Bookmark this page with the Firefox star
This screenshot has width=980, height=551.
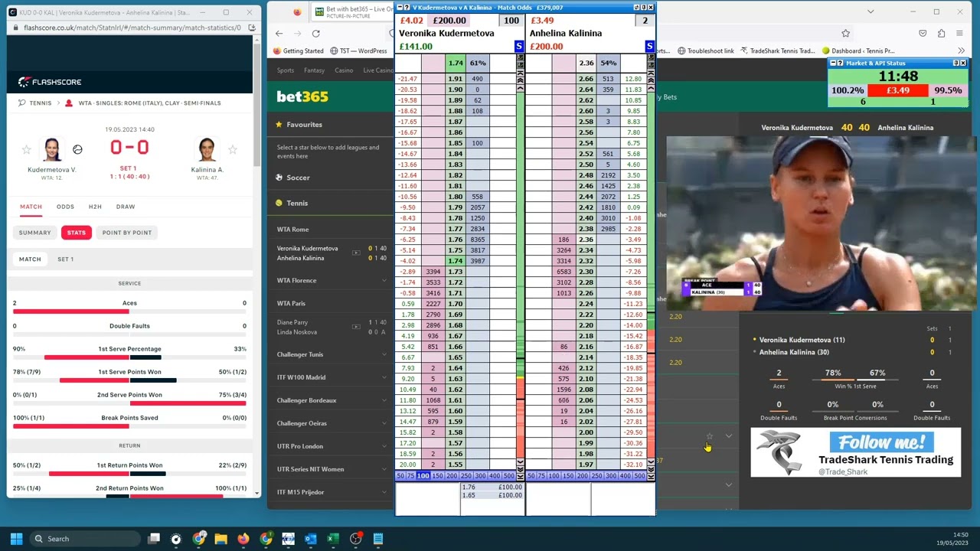(845, 34)
